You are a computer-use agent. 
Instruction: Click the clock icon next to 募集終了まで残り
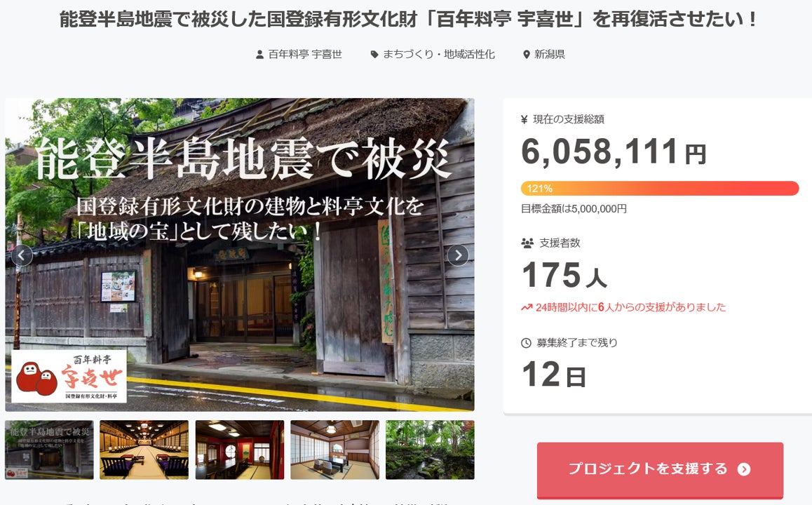click(x=526, y=343)
